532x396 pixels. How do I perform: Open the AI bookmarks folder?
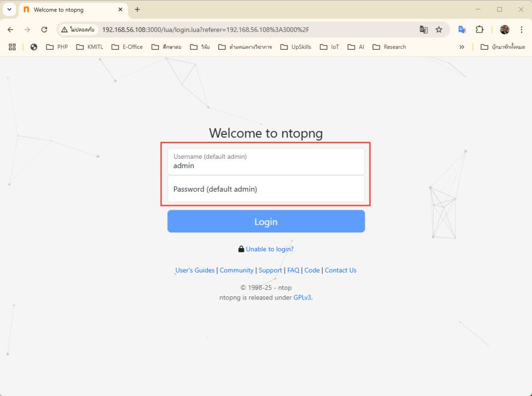[356, 47]
